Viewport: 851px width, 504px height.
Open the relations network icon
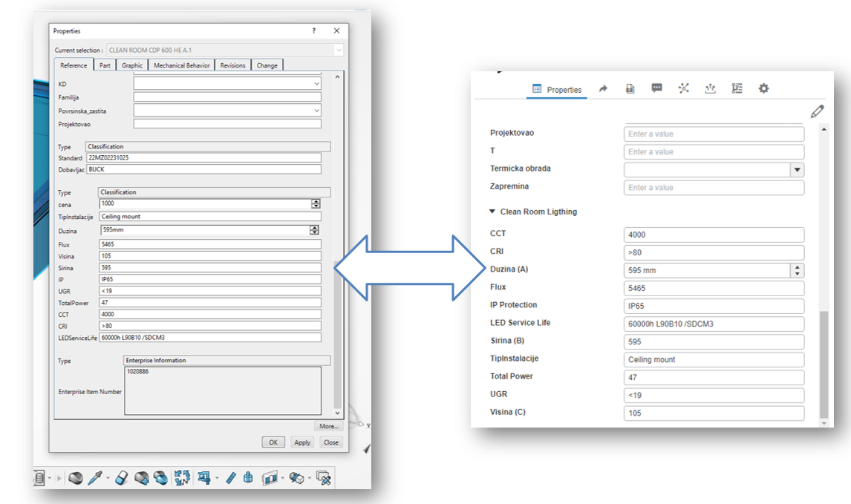click(683, 88)
